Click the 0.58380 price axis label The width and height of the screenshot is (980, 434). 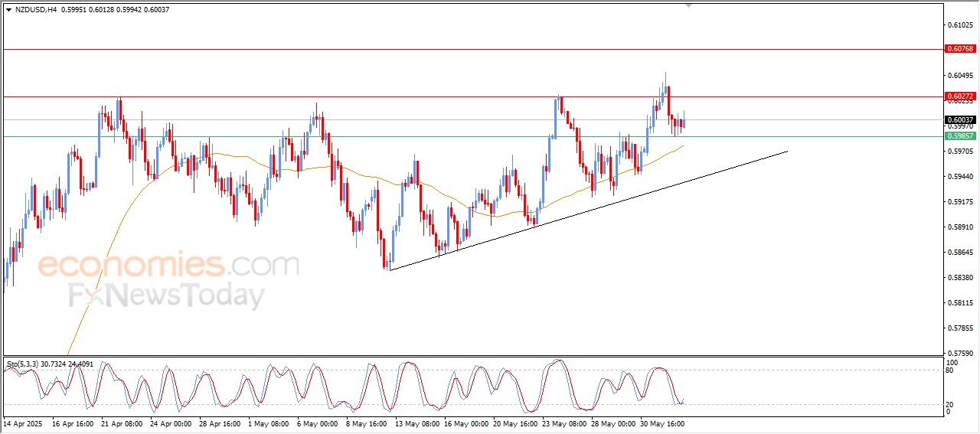960,278
